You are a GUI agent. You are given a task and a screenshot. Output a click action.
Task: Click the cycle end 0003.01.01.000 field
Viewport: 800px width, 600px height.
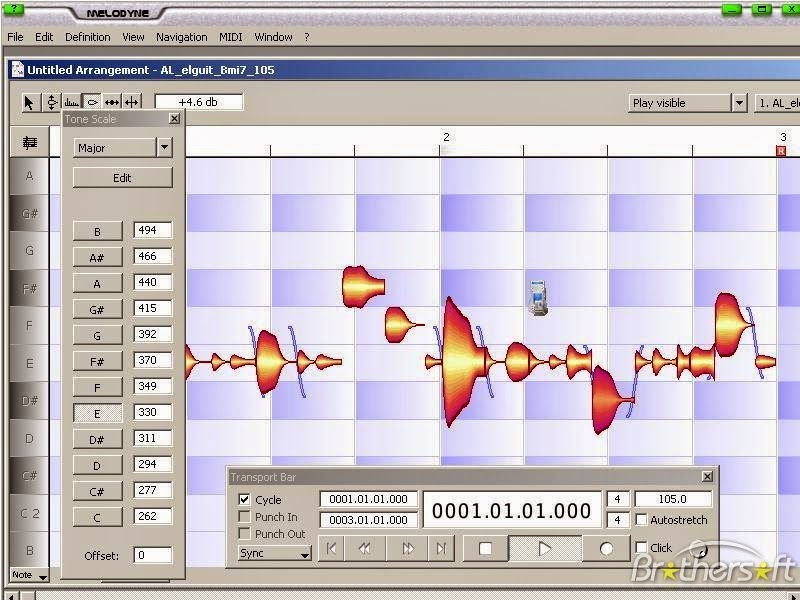coord(368,520)
